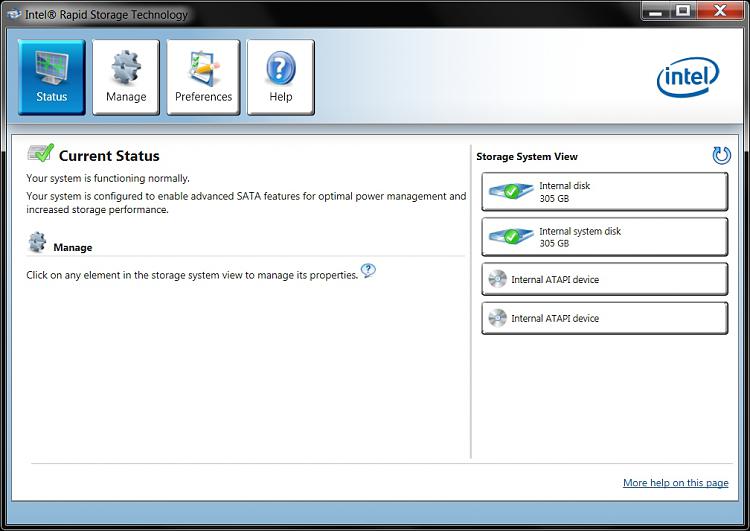Click the Current Status checkmark icon
Image resolution: width=750 pixels, height=531 pixels.
[x=40, y=153]
